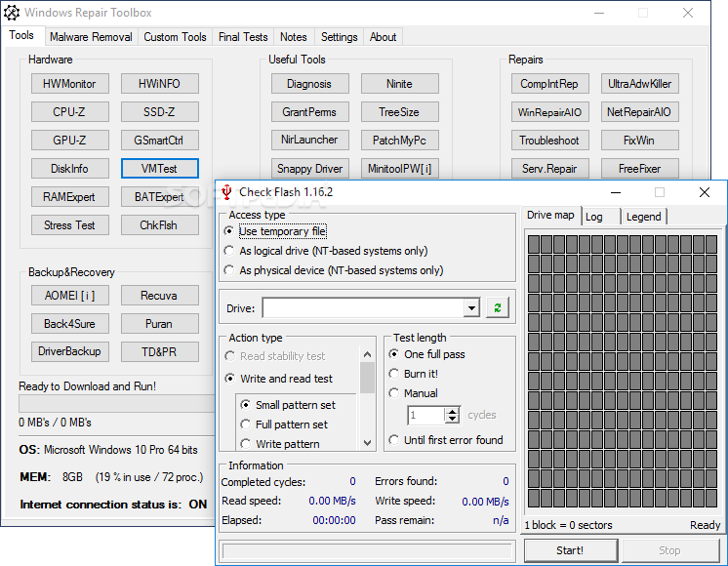Viewport: 728px width, 566px height.
Task: Click the FixWin button
Action: point(640,141)
